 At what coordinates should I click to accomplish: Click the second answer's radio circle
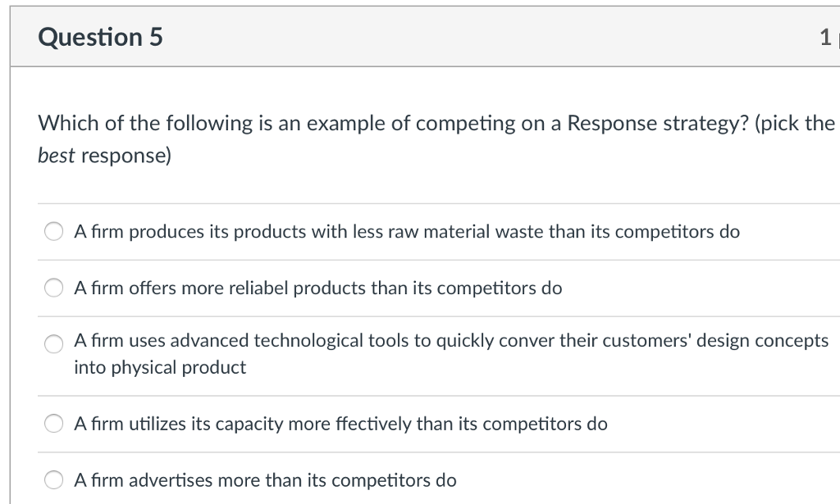pyautogui.click(x=53, y=288)
